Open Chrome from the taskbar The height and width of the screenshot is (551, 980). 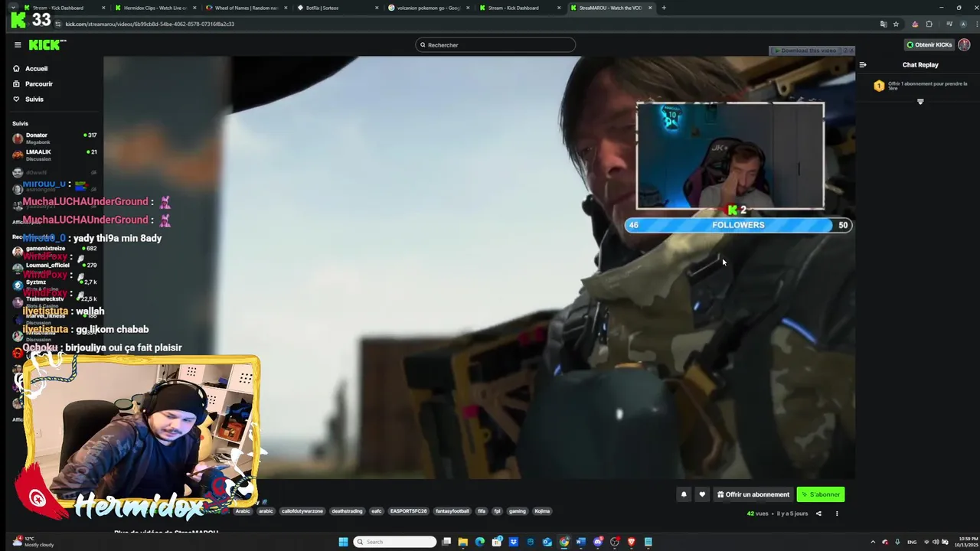point(564,542)
